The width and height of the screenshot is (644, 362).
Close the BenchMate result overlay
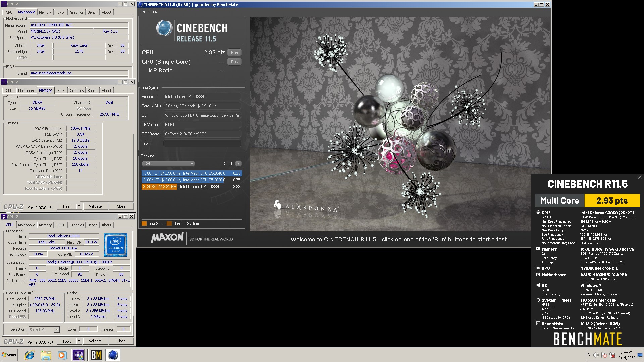639,177
